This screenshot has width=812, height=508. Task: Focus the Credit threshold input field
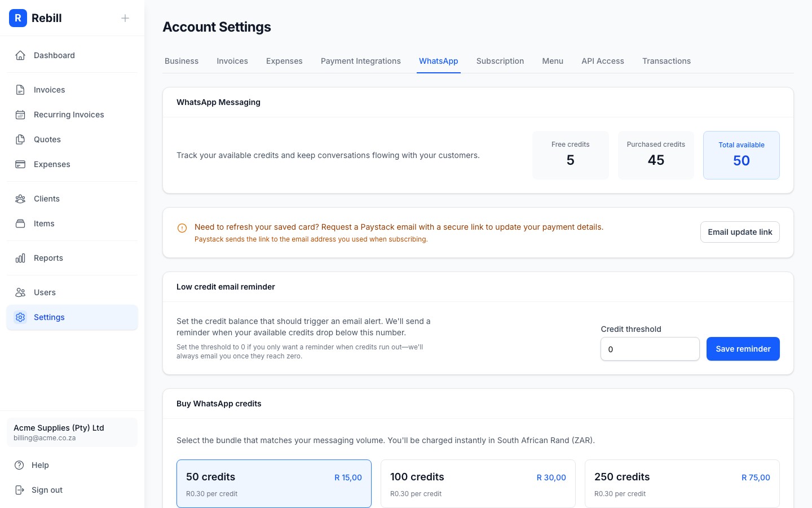650,349
